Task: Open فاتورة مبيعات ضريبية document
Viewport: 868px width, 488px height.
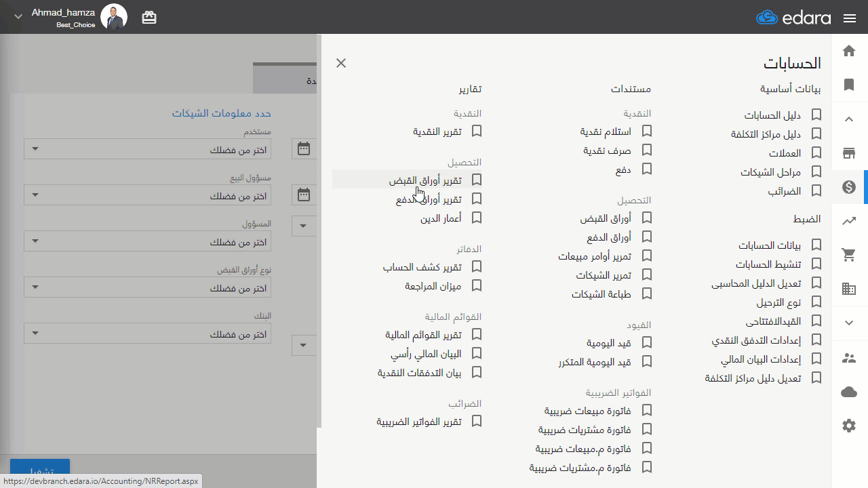Action: (x=588, y=411)
